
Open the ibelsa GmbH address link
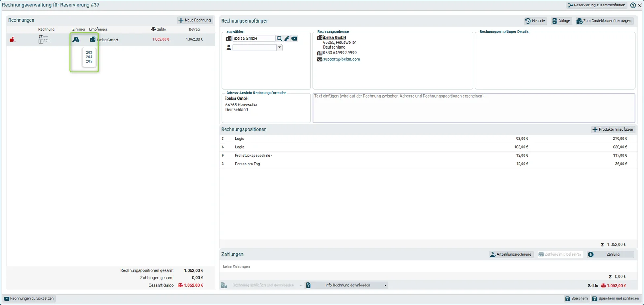[334, 37]
